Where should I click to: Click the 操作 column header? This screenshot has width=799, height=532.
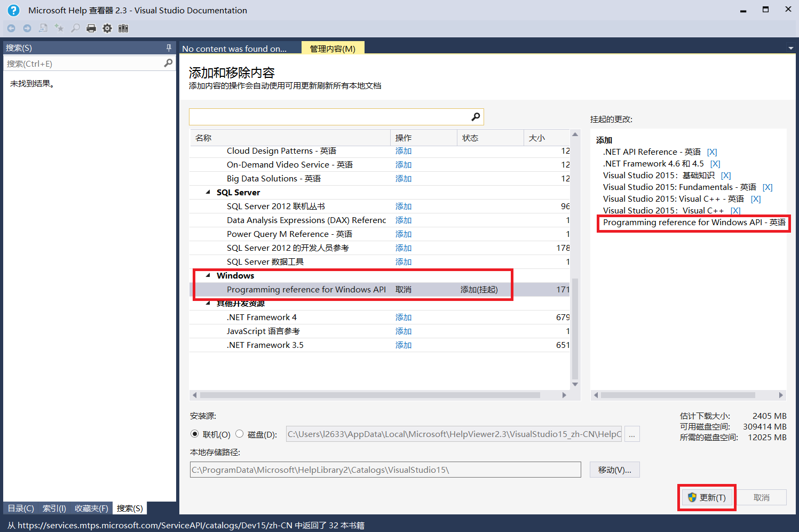pyautogui.click(x=424, y=138)
